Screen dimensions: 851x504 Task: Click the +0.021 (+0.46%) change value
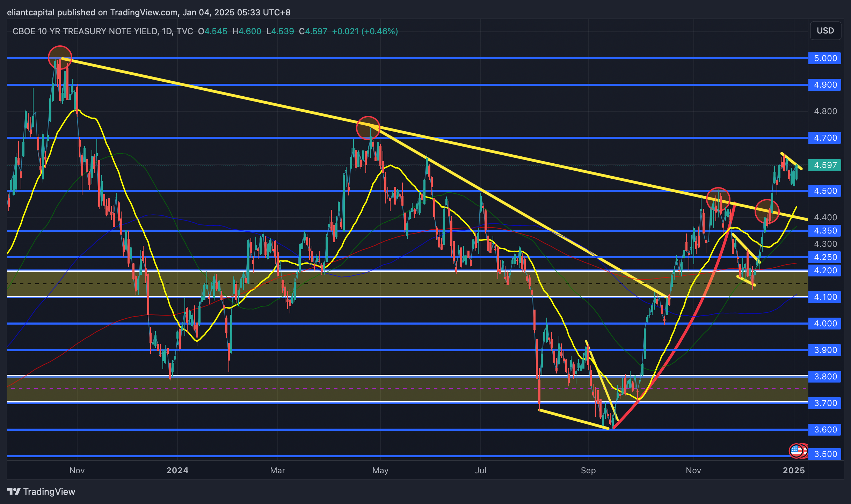click(365, 31)
